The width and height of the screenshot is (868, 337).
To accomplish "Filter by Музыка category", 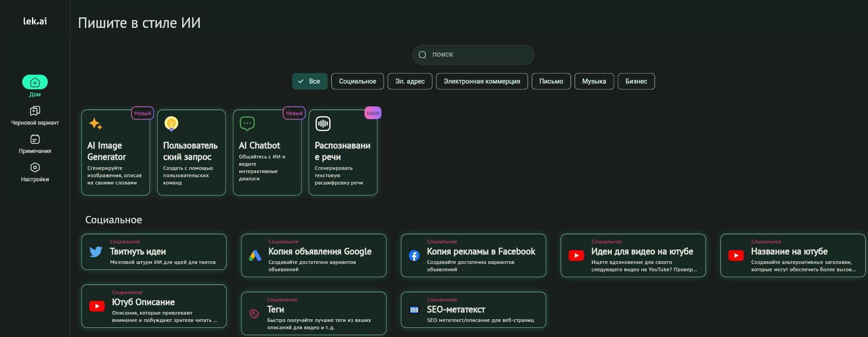I will click(594, 81).
